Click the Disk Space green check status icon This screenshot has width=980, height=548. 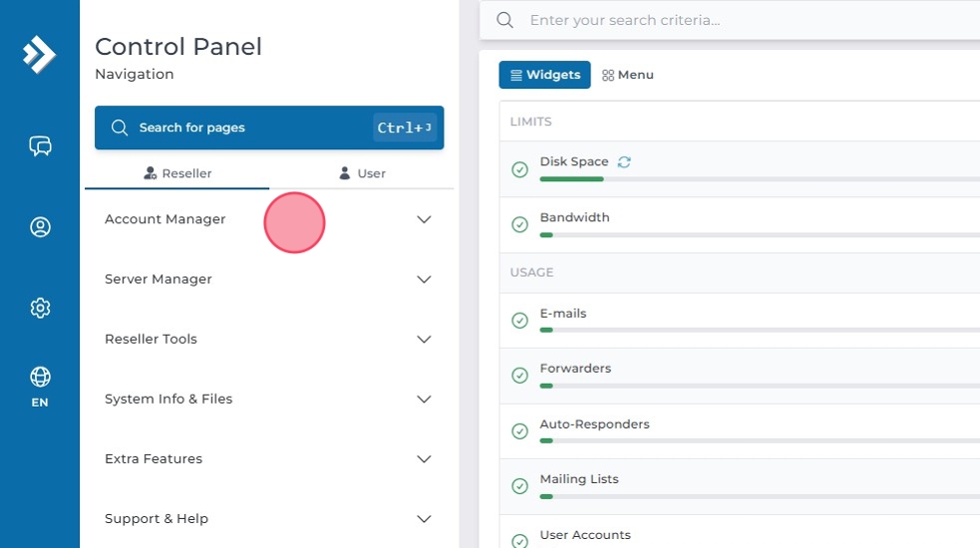519,169
